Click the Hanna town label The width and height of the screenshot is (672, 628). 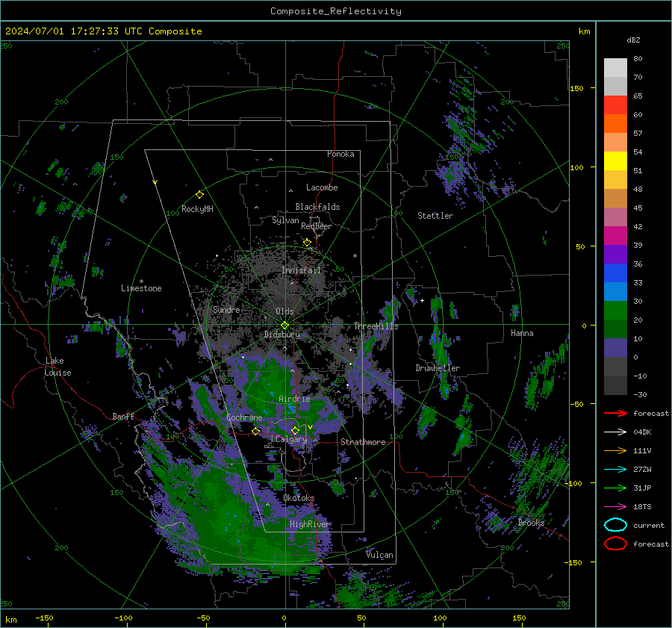click(x=522, y=333)
